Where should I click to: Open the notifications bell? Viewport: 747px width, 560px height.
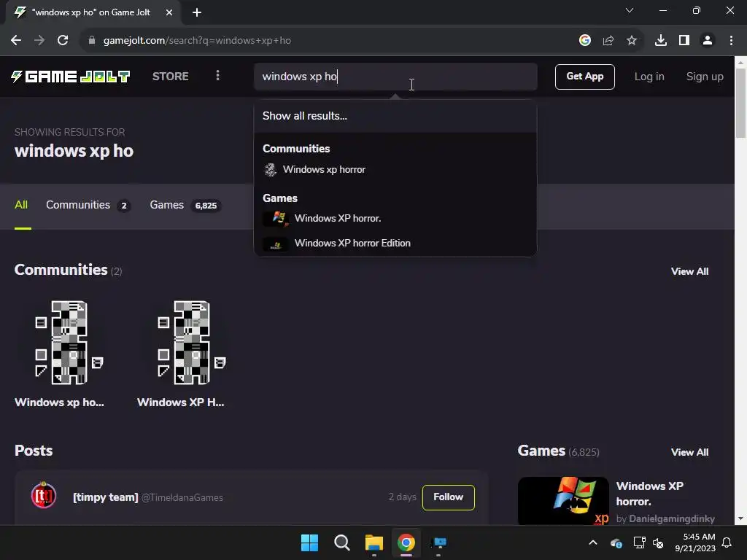727,542
